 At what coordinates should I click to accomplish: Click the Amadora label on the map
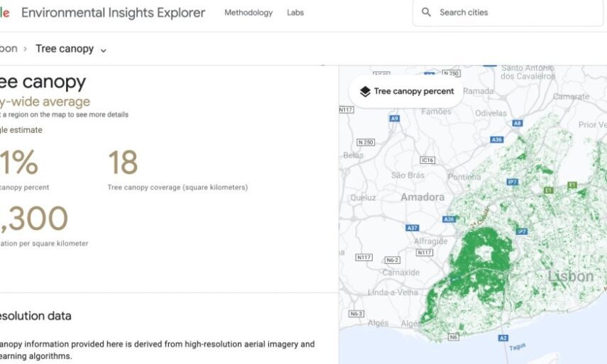(422, 197)
